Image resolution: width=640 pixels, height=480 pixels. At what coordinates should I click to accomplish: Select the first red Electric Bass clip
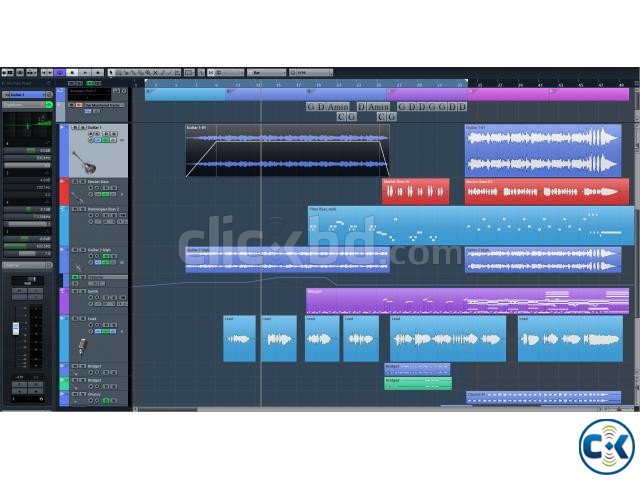click(x=416, y=191)
